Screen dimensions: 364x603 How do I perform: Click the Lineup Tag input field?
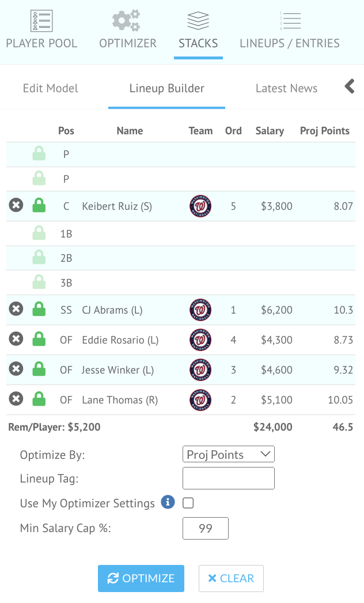[x=228, y=478]
